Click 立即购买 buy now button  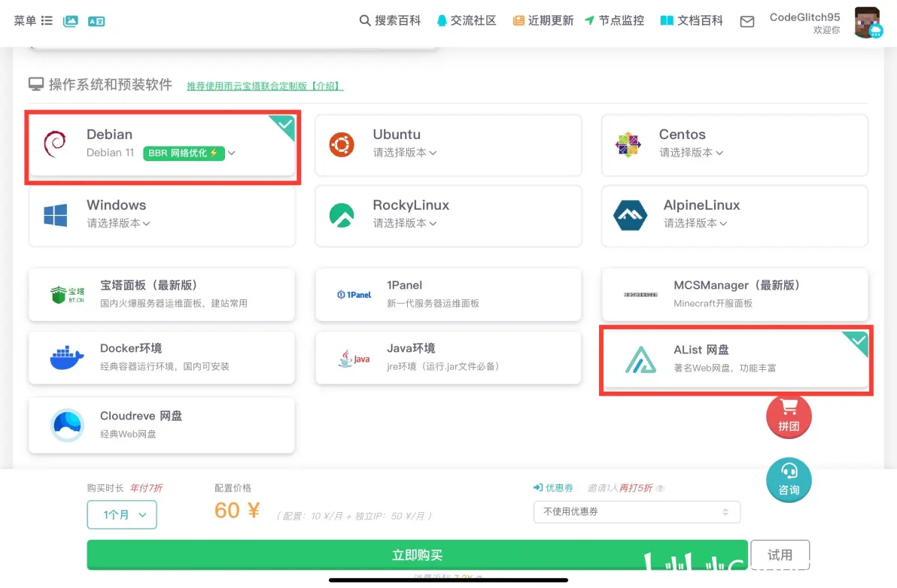click(x=417, y=554)
